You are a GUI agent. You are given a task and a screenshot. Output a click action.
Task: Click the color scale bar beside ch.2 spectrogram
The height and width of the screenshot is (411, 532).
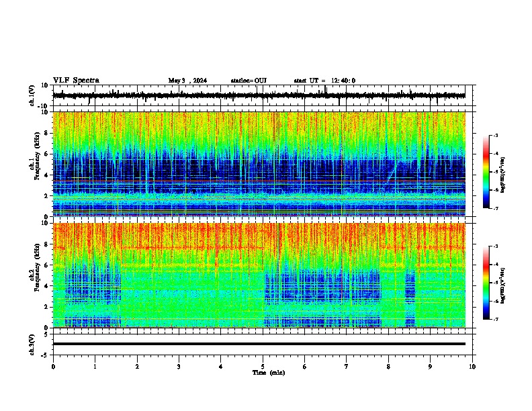[486, 283]
